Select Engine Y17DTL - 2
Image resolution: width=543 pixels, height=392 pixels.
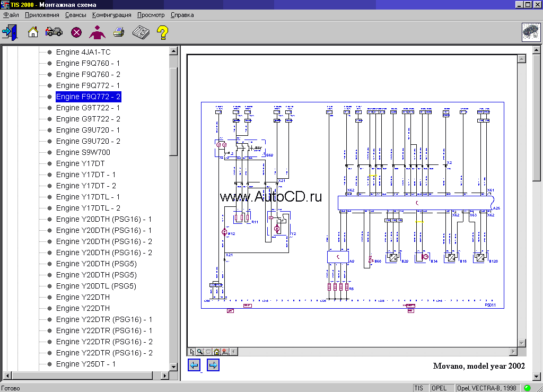[88, 208]
